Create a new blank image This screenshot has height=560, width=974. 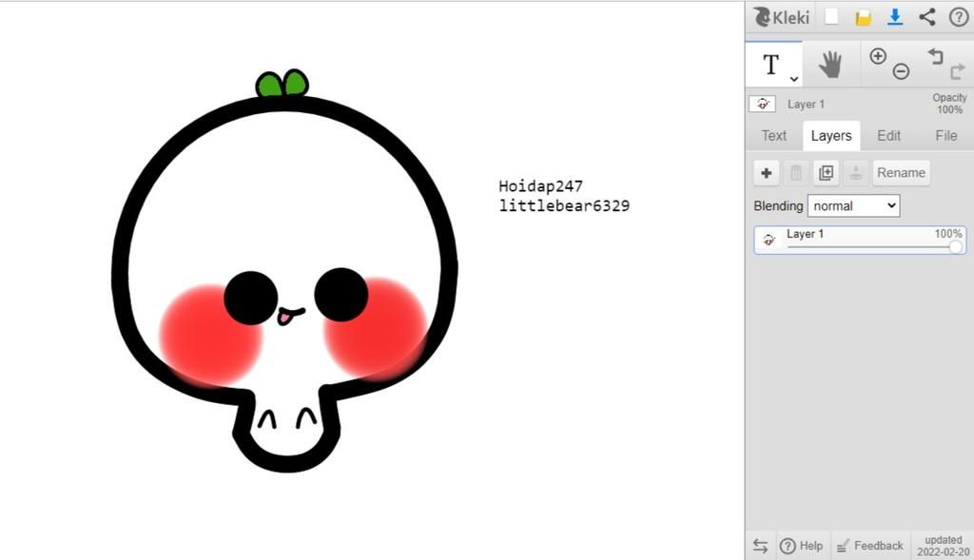(831, 17)
